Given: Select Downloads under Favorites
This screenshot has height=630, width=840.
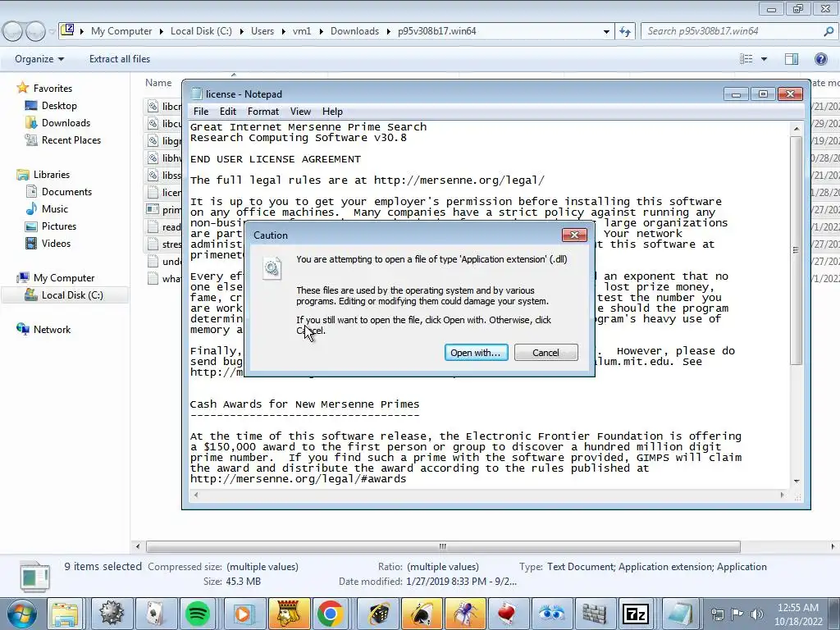Looking at the screenshot, I should [x=66, y=123].
